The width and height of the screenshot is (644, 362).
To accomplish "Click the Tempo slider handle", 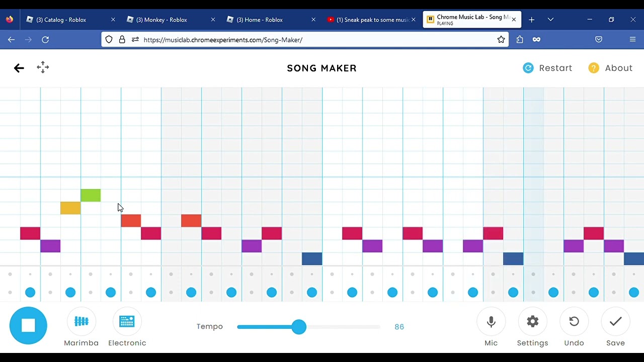I will click(x=299, y=327).
